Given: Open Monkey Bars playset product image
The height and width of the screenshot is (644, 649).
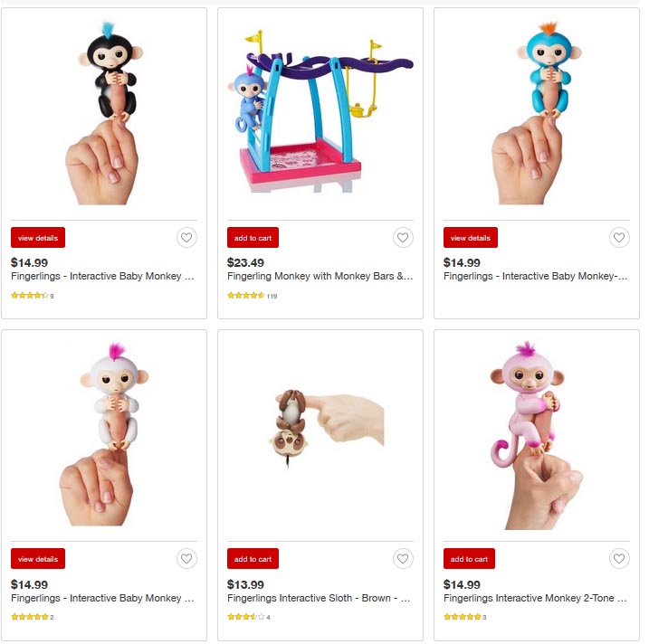Looking at the screenshot, I should 320,111.
